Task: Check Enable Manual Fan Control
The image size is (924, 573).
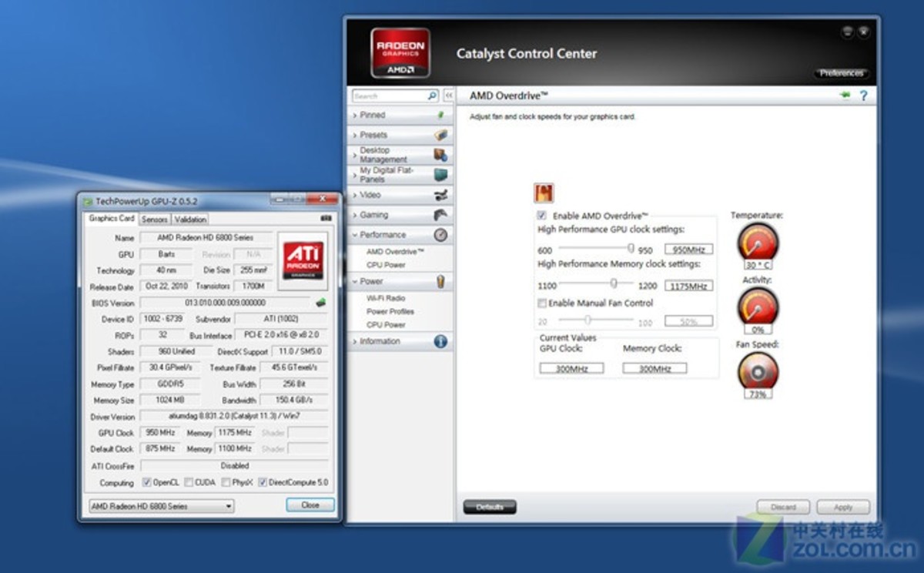Action: point(542,303)
